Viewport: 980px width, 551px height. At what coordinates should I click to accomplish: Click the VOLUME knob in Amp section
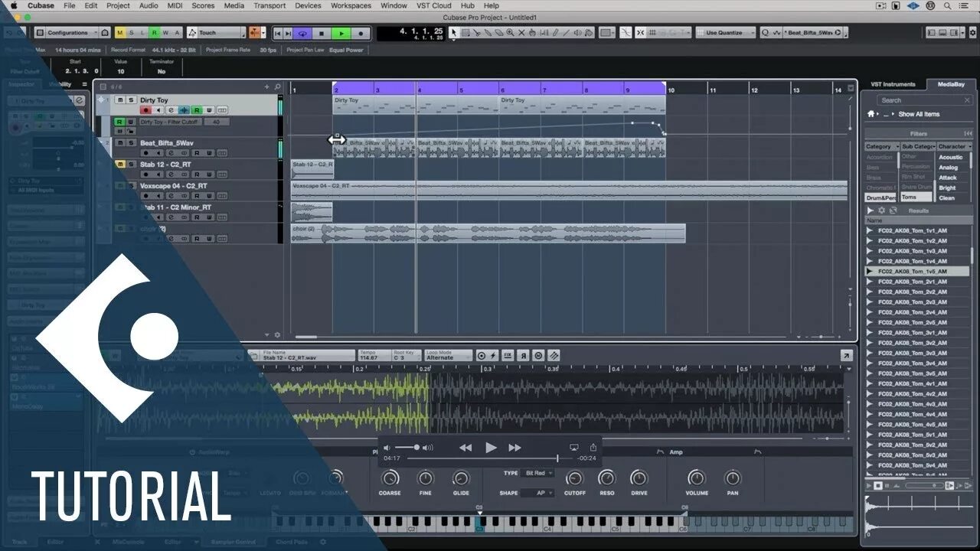click(x=696, y=478)
